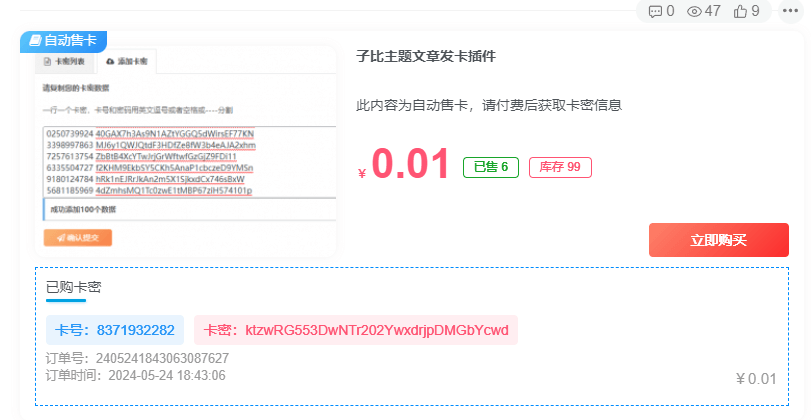Viewport: 811px width, 420px height.
Task: Click inside the card data textarea in preview
Action: click(189, 161)
